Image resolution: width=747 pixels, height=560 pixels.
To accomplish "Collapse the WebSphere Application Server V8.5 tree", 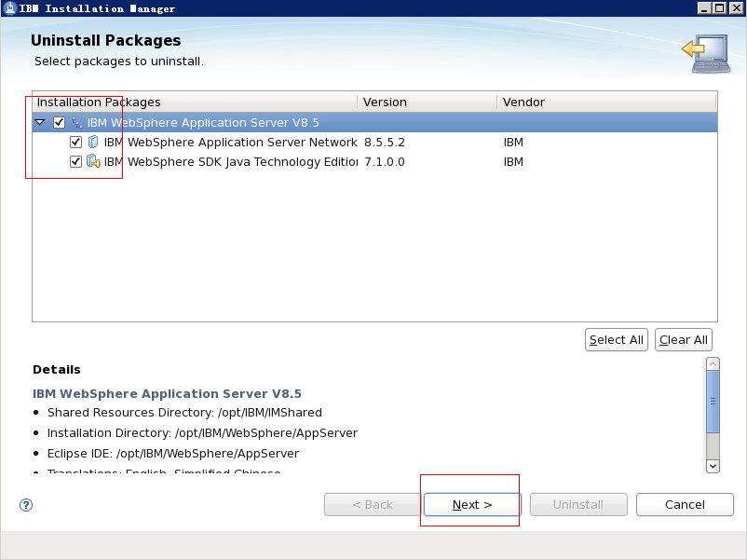I will pyautogui.click(x=40, y=122).
